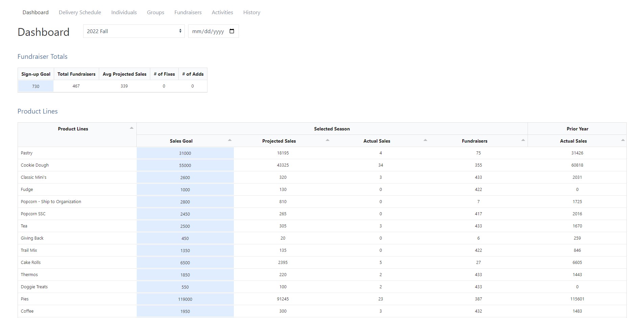Screen dimensions: 644x318
Task: Select the Cookie Dough row label
Action: 35,165
